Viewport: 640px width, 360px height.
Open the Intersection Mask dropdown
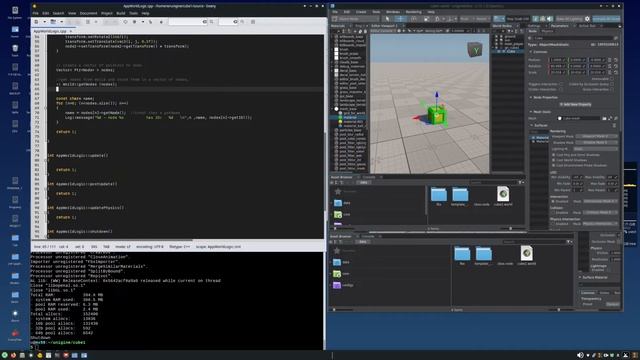tap(599, 202)
